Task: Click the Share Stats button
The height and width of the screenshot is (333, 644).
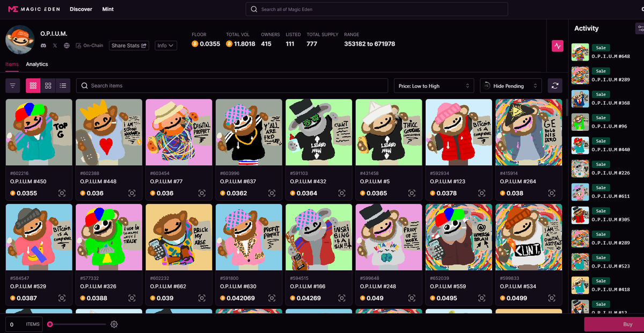Action: tap(129, 46)
